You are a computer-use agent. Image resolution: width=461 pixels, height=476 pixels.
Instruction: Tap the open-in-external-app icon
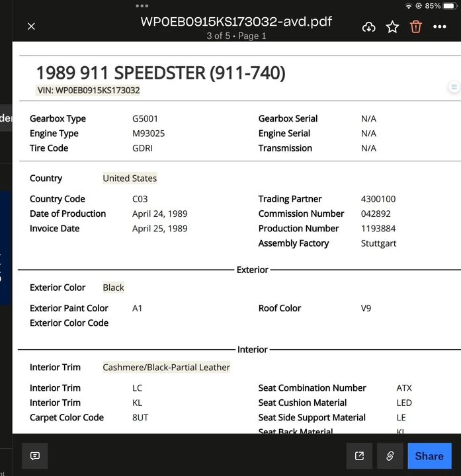click(359, 456)
